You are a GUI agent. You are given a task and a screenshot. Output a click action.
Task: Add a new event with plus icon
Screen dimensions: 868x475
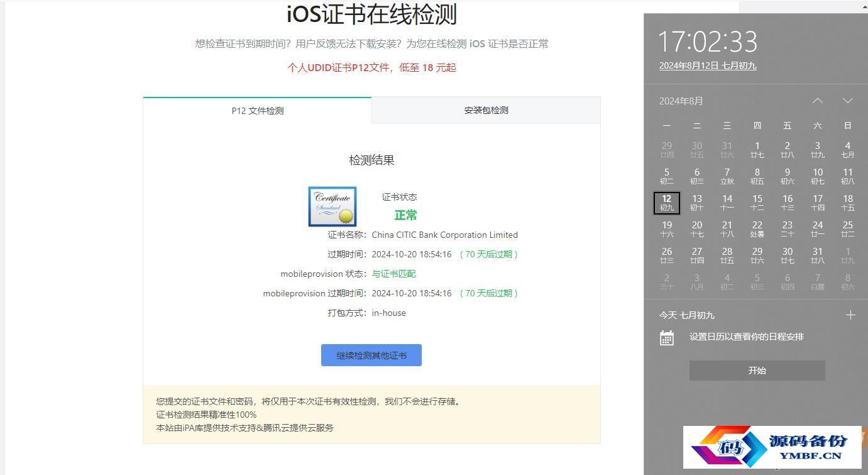point(850,315)
